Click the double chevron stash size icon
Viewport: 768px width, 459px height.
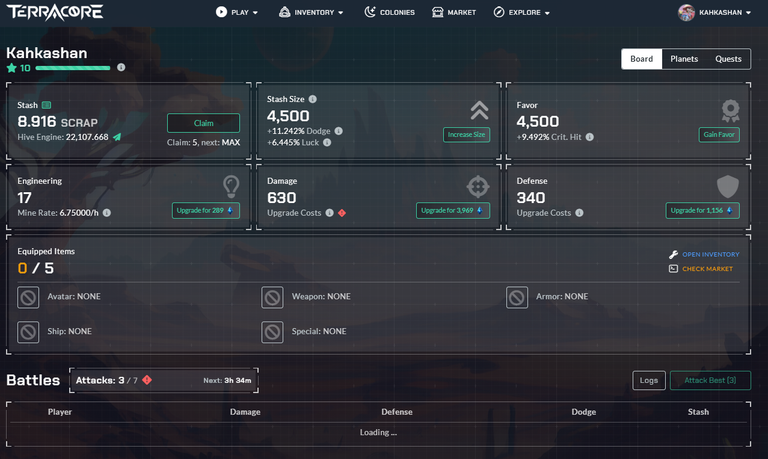(480, 110)
